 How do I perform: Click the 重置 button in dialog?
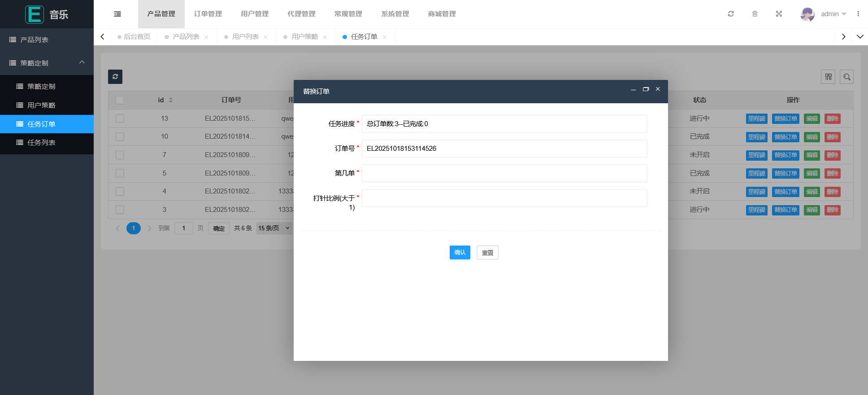(x=487, y=253)
